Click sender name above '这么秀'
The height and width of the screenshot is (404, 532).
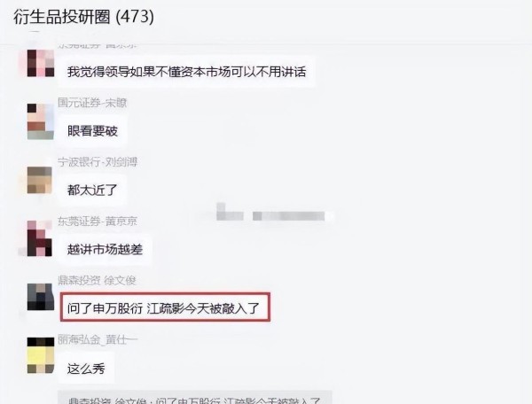pos(98,339)
